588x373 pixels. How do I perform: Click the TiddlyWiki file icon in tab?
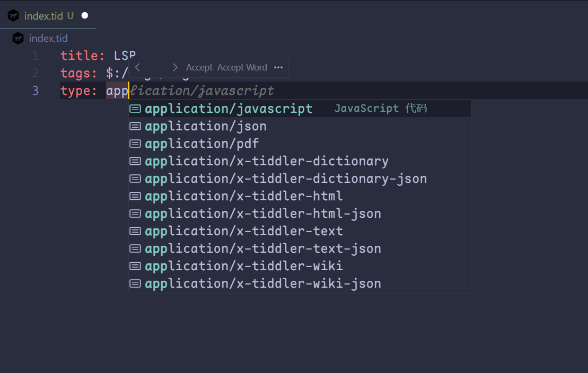pos(13,16)
